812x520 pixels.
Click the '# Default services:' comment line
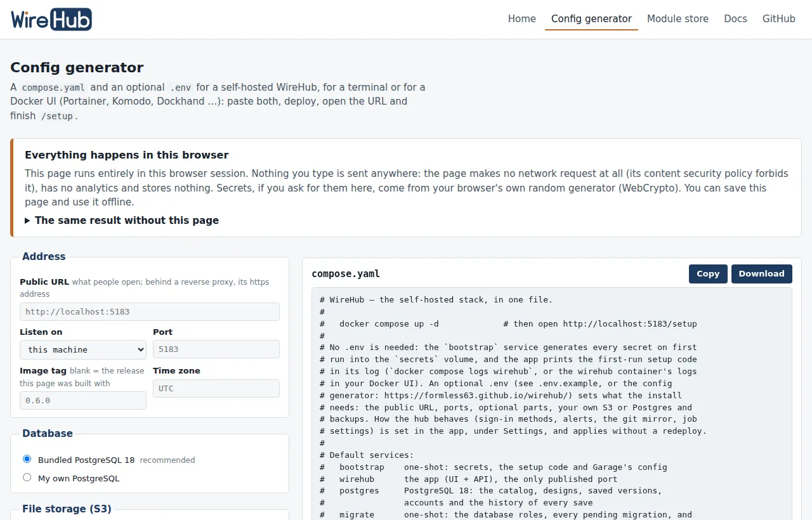coord(367,455)
